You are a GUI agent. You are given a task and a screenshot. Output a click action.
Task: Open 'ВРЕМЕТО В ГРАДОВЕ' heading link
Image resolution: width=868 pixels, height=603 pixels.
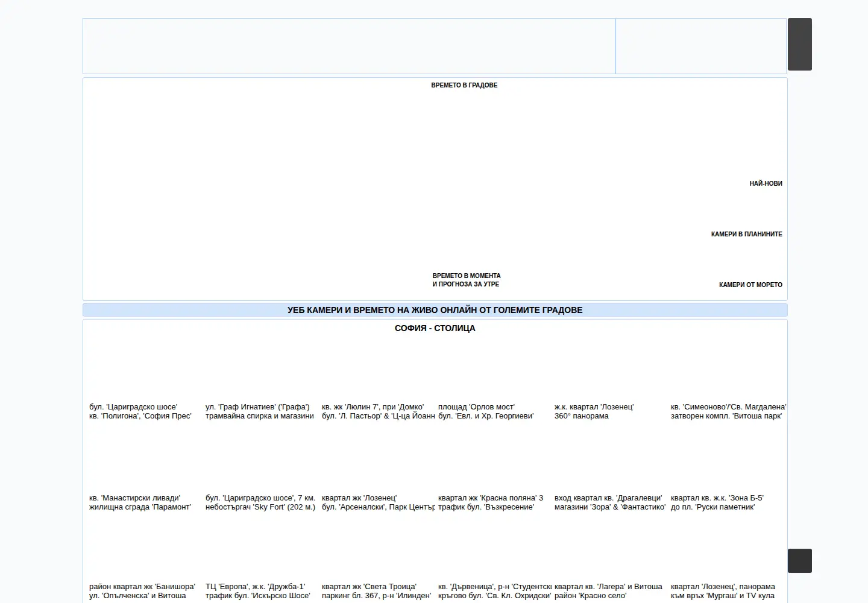point(464,86)
